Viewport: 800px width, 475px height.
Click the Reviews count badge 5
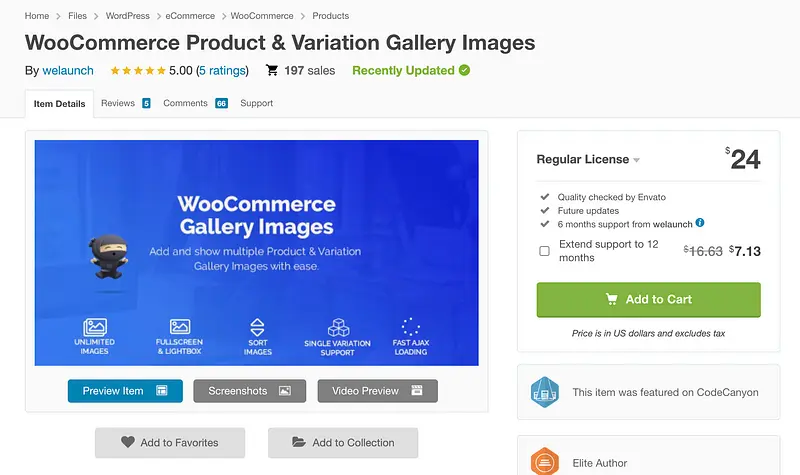146,104
